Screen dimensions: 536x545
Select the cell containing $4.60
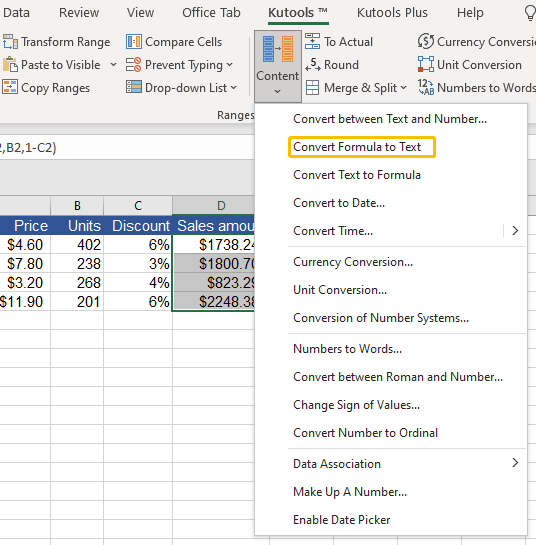[x=25, y=245]
